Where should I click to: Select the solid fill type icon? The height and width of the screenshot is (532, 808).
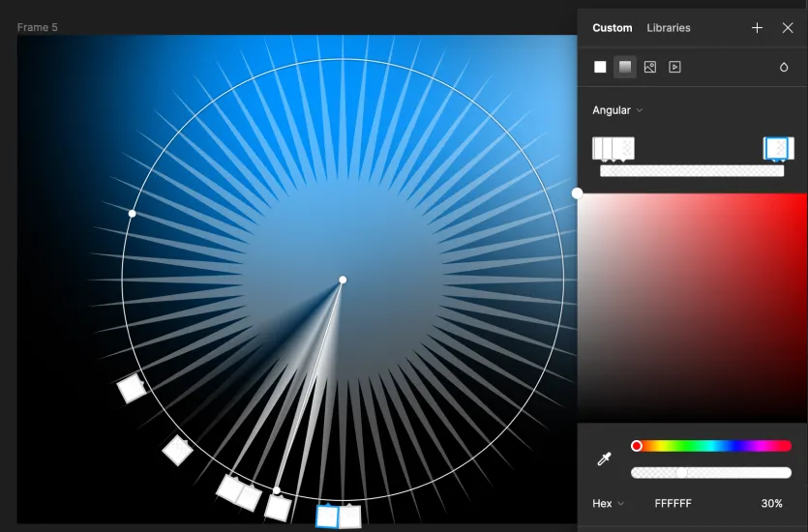click(600, 67)
